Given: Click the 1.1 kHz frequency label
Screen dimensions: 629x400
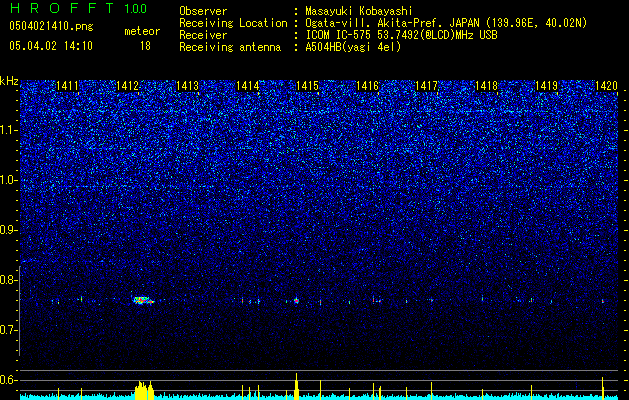Looking at the screenshot, I should tap(8, 130).
